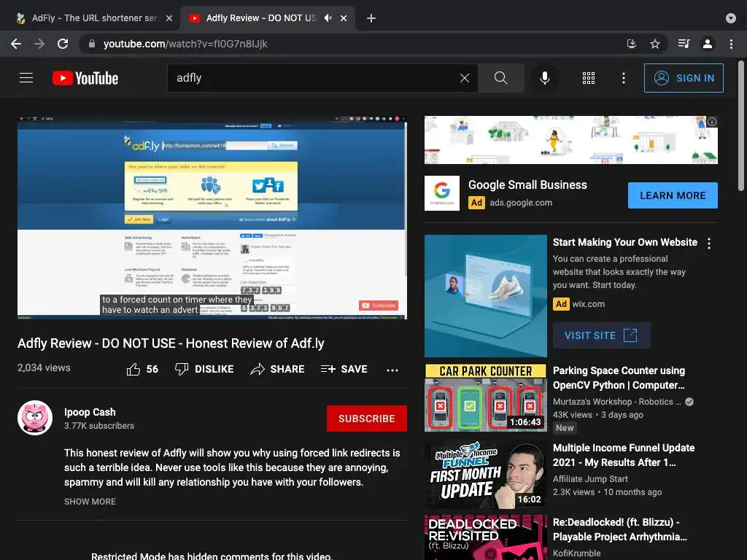The width and height of the screenshot is (747, 560).
Task: Open the ads.google.com ad link
Action: 521,203
